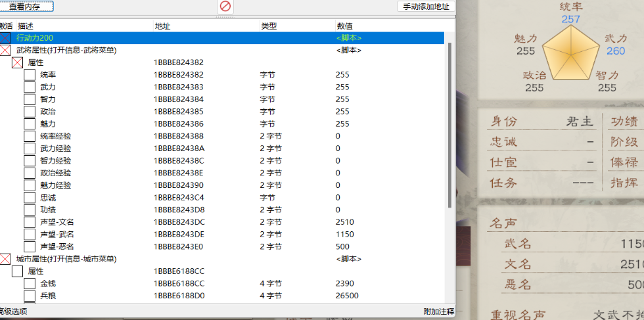
Task: Click the 金钱 value 2390
Action: [344, 284]
